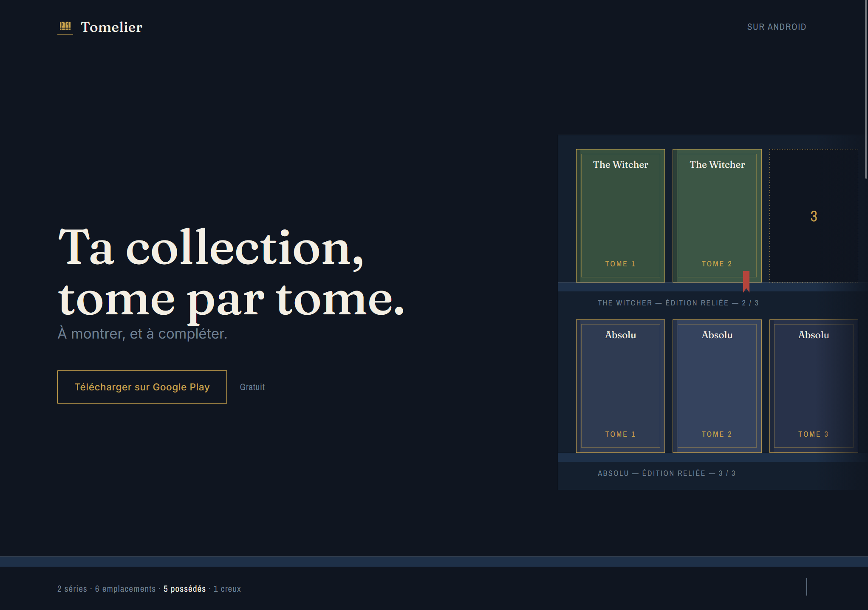Click the Tomelier bookshelf logo icon
The width and height of the screenshot is (868, 610).
[65, 27]
